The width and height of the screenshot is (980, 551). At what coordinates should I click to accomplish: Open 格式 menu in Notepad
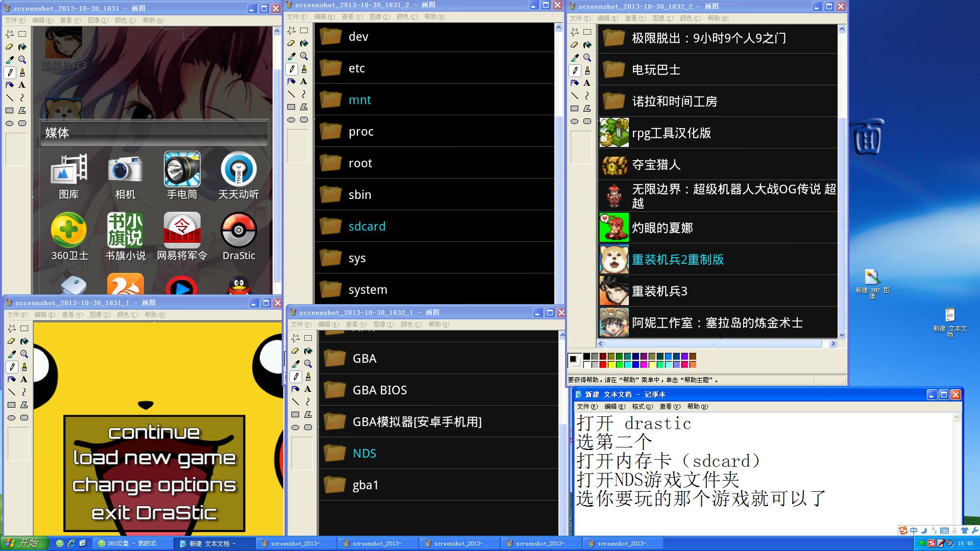click(x=642, y=407)
